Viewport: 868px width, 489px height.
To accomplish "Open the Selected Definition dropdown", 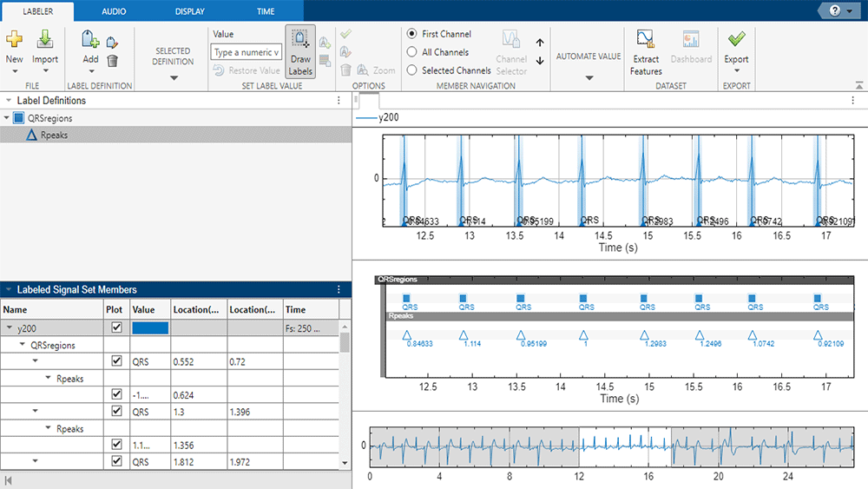I will pyautogui.click(x=173, y=78).
